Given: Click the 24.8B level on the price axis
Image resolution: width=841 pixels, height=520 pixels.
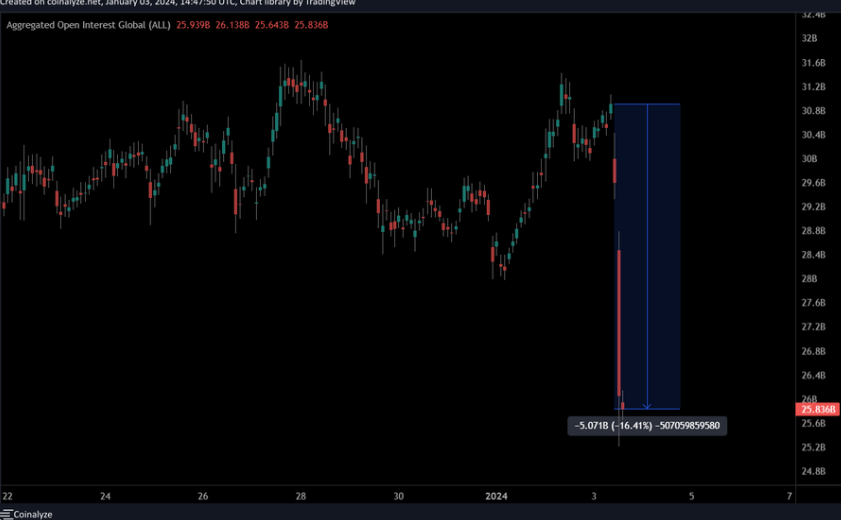Looking at the screenshot, I should click(x=814, y=471).
